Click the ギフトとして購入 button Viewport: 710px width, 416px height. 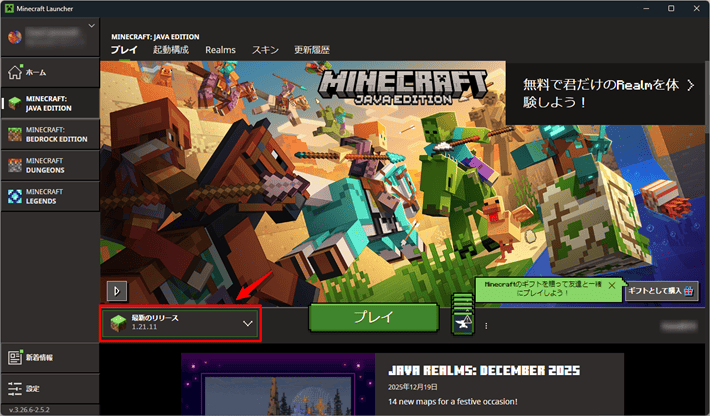(661, 290)
